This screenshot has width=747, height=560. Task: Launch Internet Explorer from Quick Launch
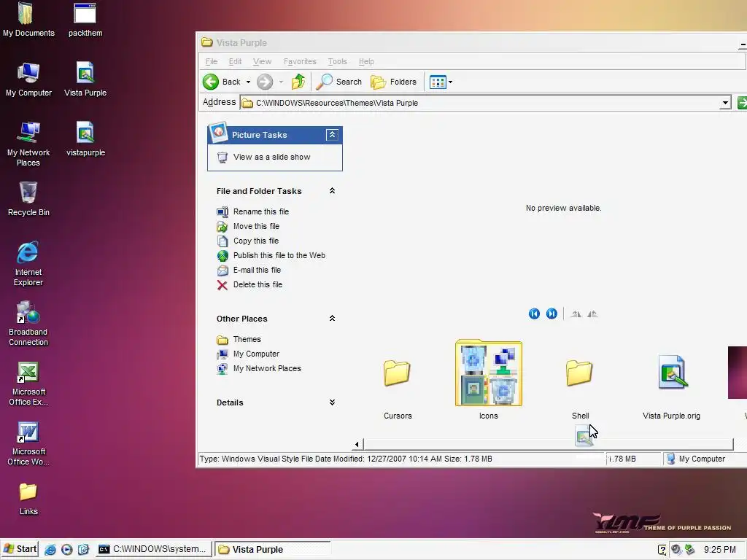pyautogui.click(x=50, y=550)
